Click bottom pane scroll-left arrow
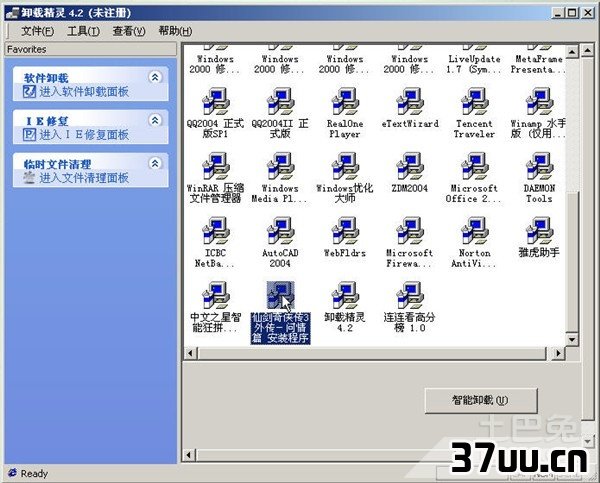Image resolution: width=600 pixels, height=483 pixels. click(189, 455)
